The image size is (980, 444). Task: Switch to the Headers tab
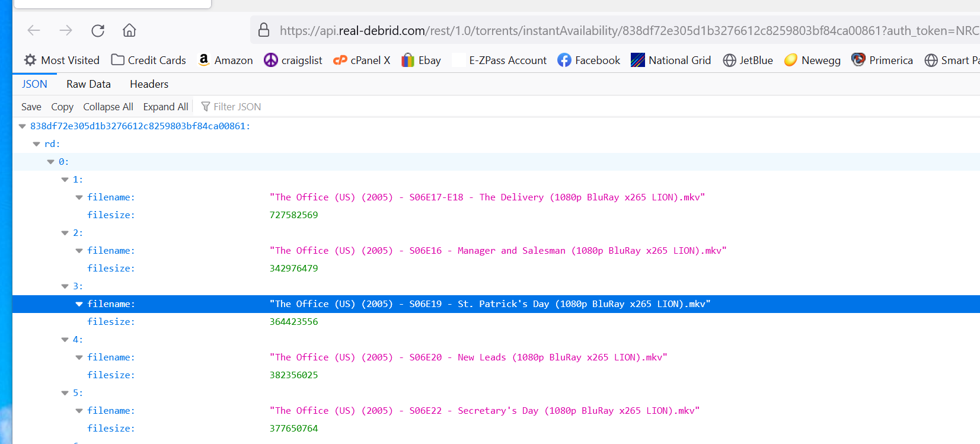(149, 84)
